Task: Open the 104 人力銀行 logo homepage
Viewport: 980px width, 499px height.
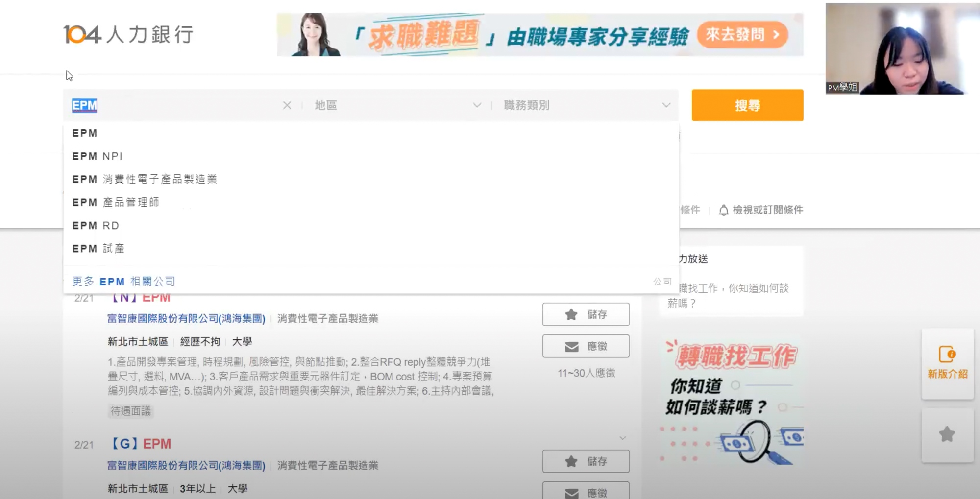Action: point(128,34)
